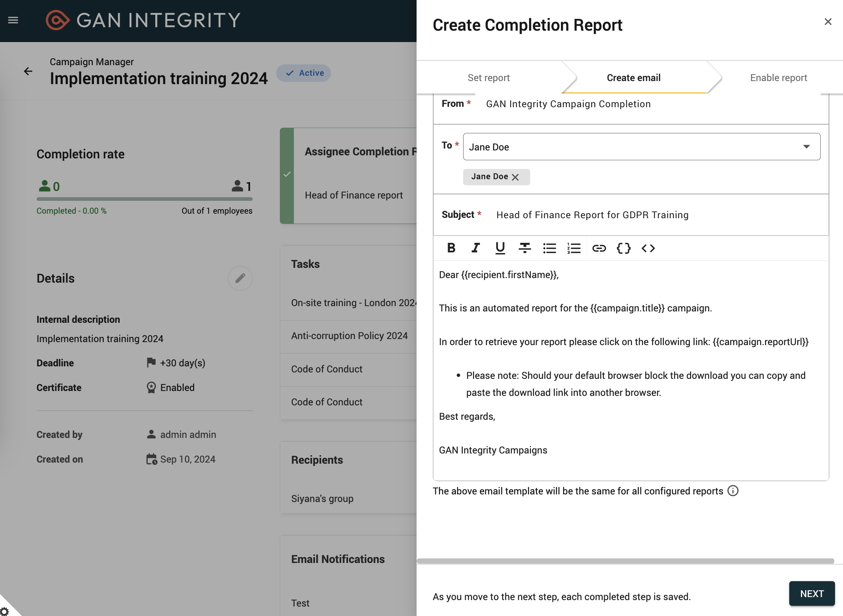The width and height of the screenshot is (843, 616).
Task: Click the completion rate progress bar
Action: coord(145,199)
